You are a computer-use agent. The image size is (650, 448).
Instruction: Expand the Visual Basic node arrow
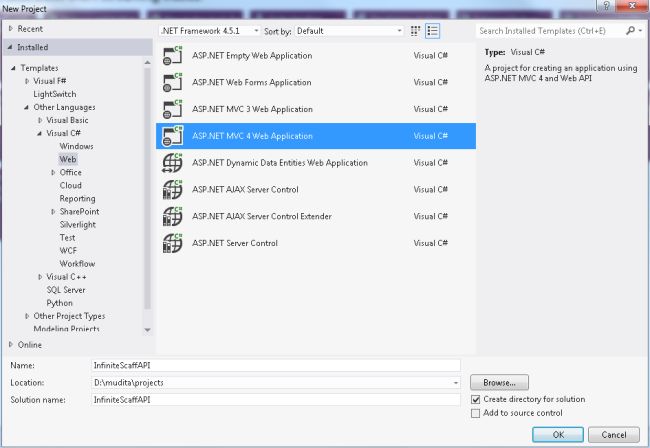point(40,120)
